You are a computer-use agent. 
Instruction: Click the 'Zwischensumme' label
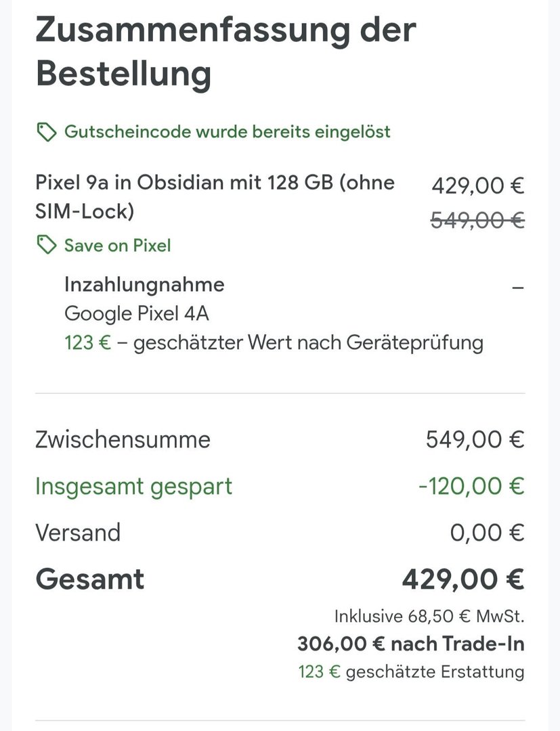(x=123, y=439)
